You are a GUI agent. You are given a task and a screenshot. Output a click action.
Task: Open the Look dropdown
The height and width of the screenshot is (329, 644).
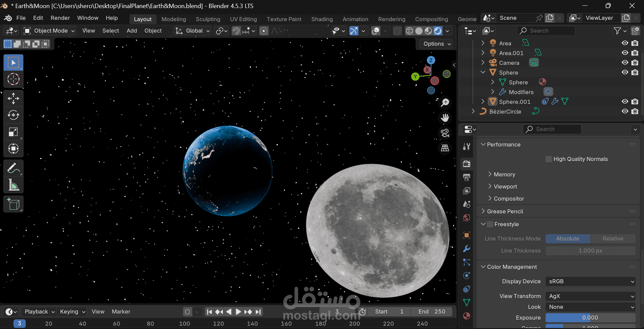(591, 307)
